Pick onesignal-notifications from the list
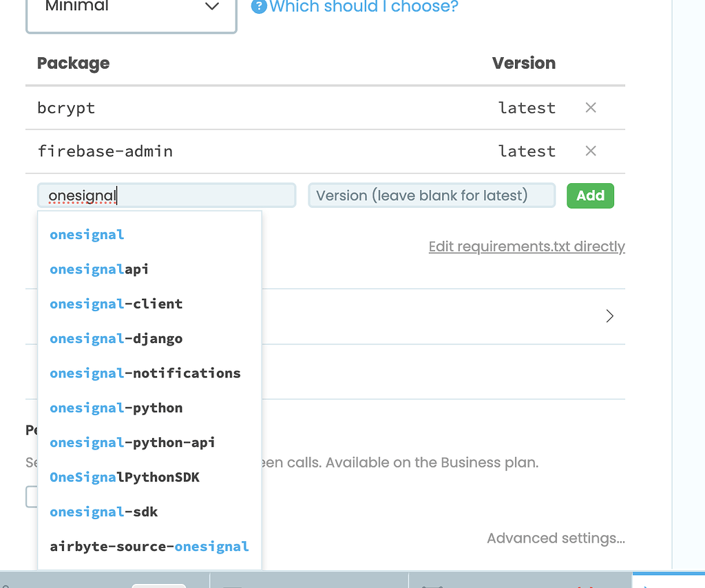The image size is (705, 588). (145, 373)
